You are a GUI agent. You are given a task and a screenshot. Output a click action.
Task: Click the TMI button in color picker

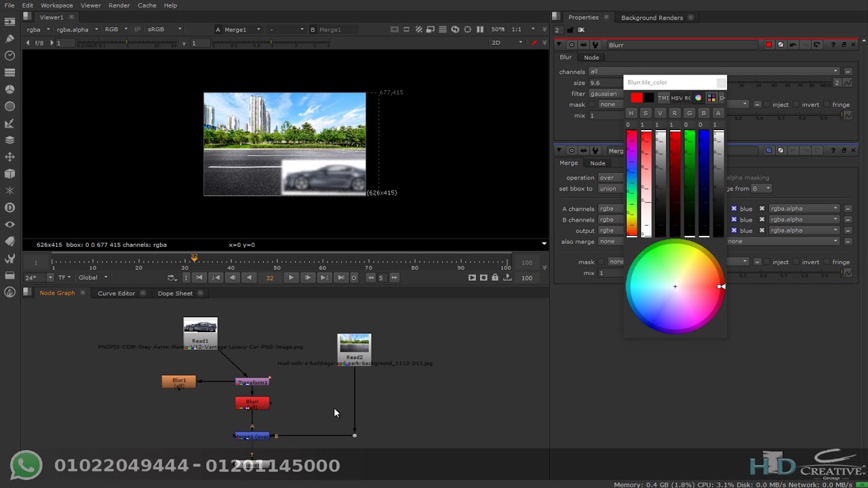[x=663, y=98]
